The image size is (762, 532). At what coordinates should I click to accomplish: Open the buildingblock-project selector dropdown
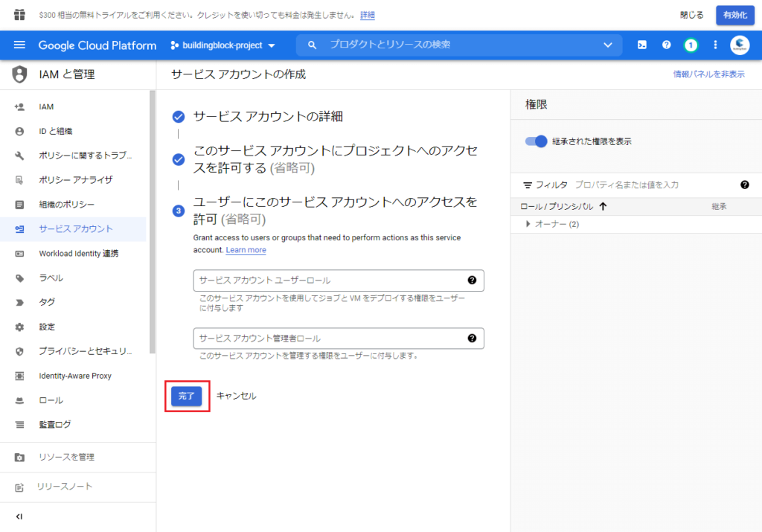point(223,45)
